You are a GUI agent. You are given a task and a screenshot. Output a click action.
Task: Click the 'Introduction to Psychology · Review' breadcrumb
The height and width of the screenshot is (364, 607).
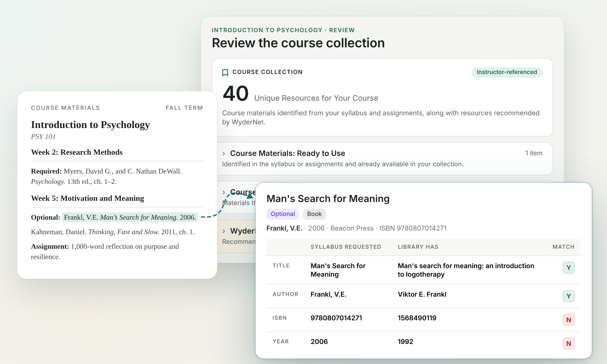click(x=283, y=30)
